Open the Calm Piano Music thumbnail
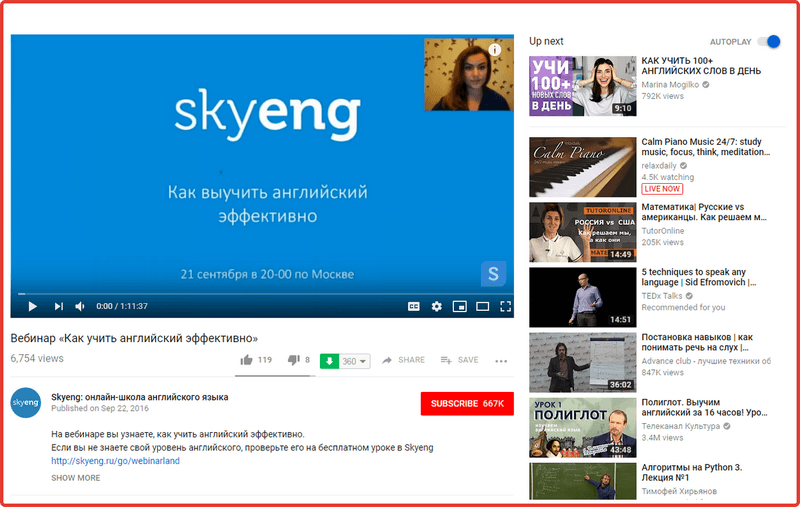The width and height of the screenshot is (800, 507). [583, 167]
